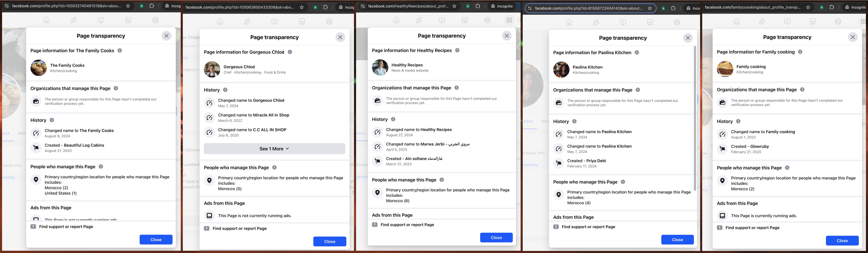Bookmark star in The Family Cooks window address bar
The image size is (868, 253).
128,6
